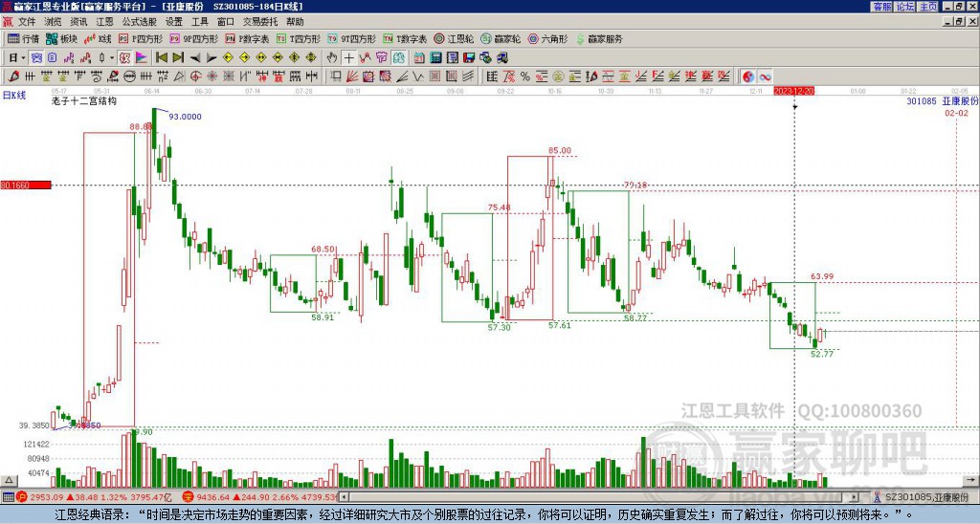This screenshot has width=980, height=524.
Task: Click the 301085 亚康股份 stock label
Action: [943, 101]
